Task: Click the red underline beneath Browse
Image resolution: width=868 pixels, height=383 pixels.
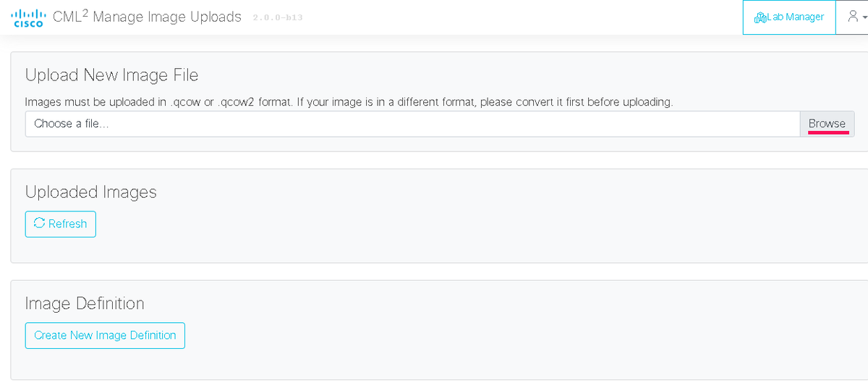Action: pos(828,133)
